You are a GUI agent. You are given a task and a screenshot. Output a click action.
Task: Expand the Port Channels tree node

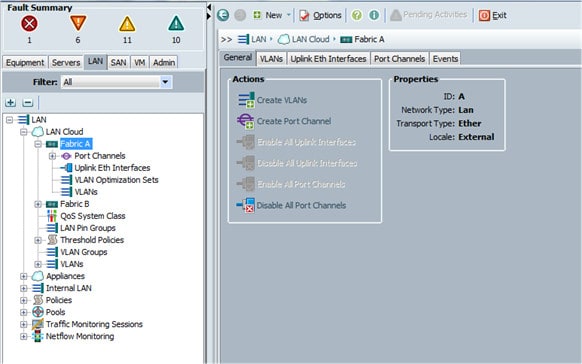(52, 156)
